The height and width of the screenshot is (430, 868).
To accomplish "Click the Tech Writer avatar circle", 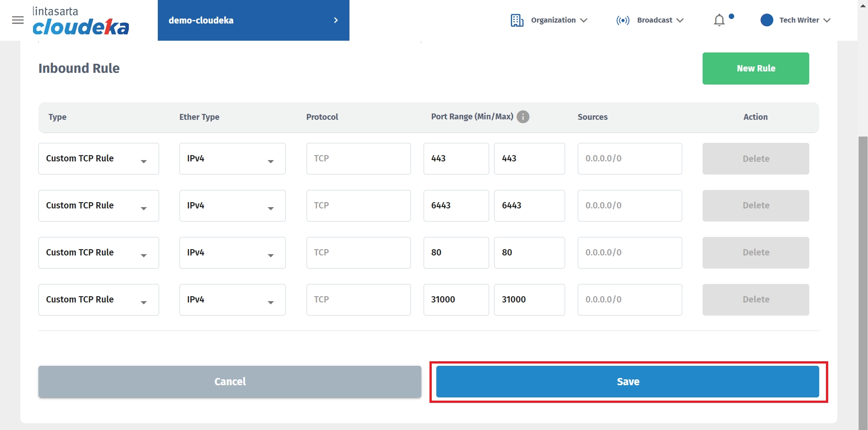I will point(767,20).
